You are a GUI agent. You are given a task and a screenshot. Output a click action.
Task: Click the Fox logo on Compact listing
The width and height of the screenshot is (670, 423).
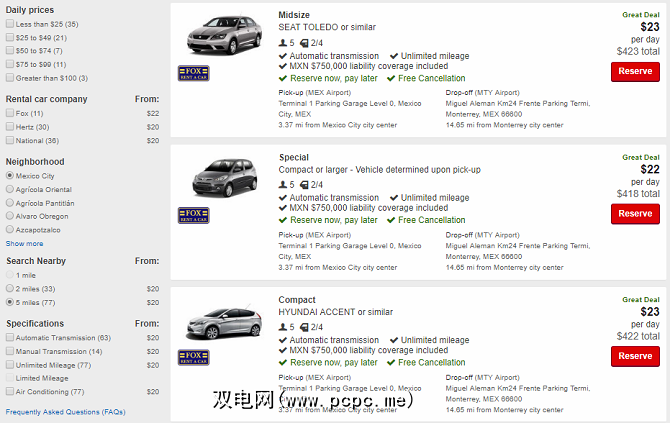pos(194,358)
